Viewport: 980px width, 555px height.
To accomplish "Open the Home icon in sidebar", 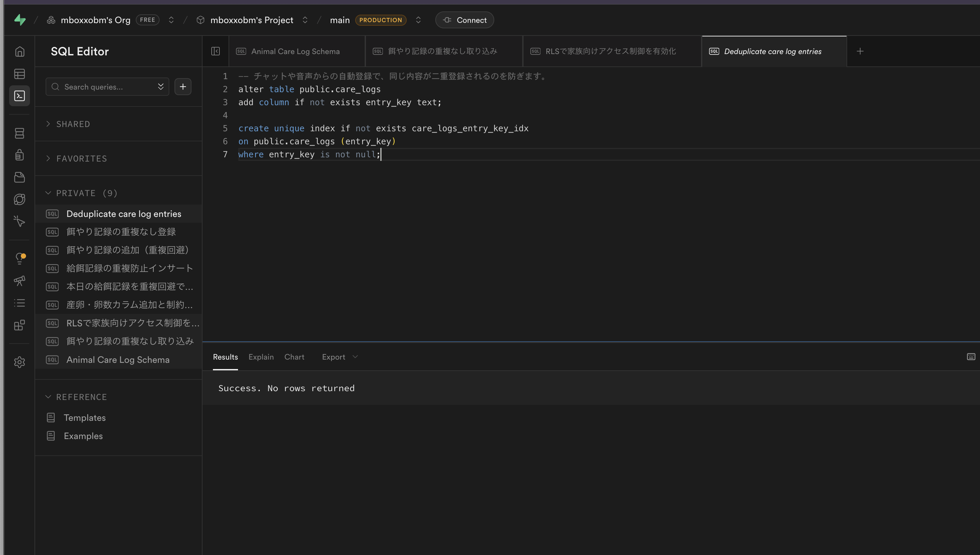I will pyautogui.click(x=20, y=51).
